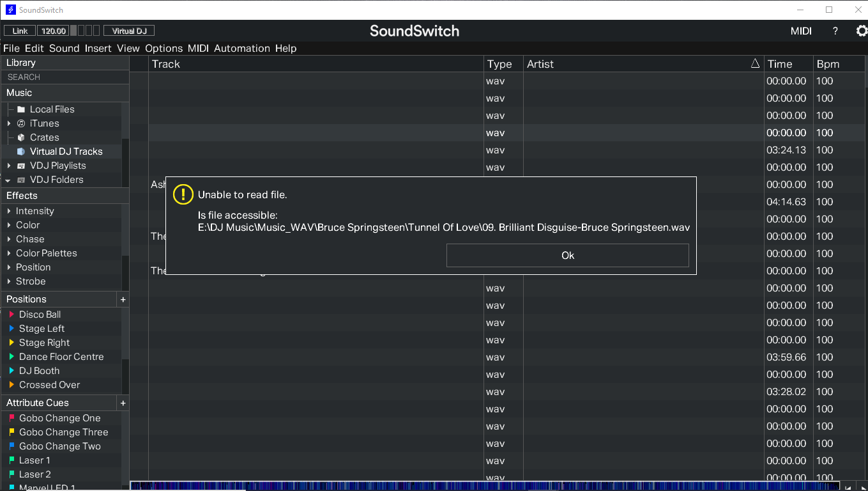The width and height of the screenshot is (868, 491).
Task: Select the Virtual DJ Tracks cube icon
Action: coord(21,152)
